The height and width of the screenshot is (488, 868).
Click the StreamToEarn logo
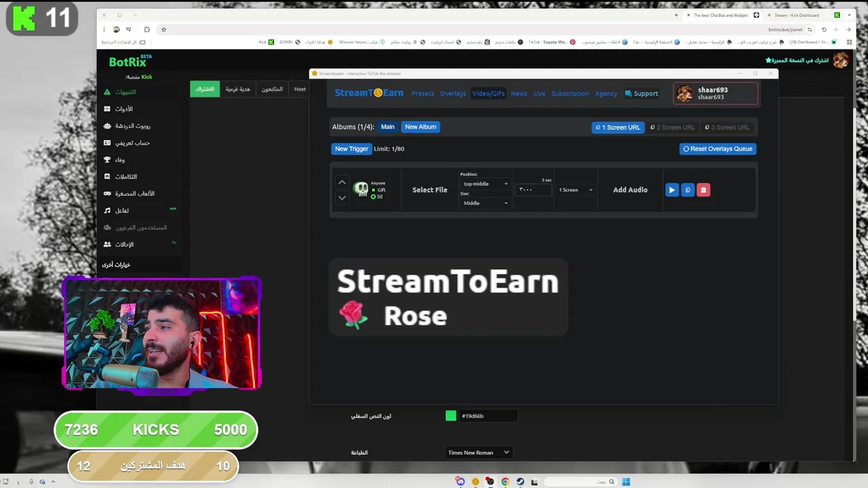point(369,93)
